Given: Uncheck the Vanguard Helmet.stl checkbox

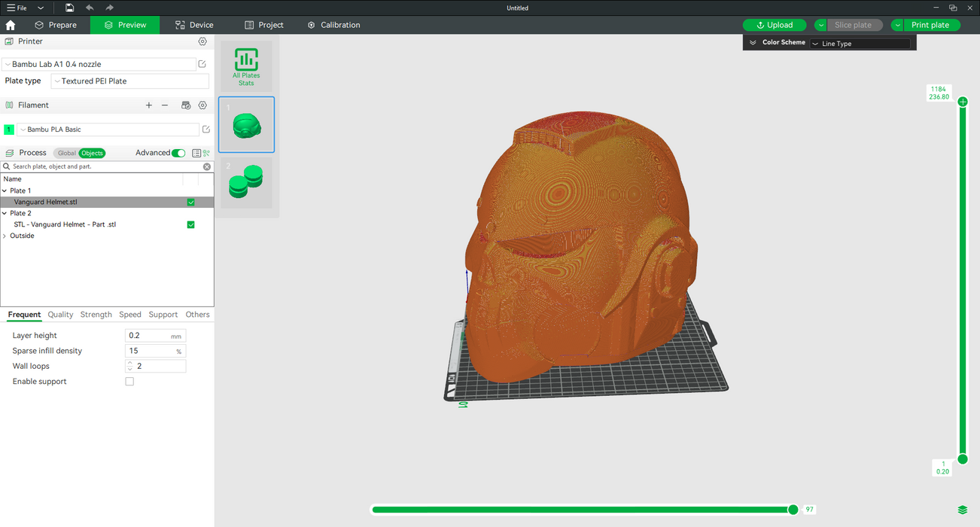Looking at the screenshot, I should [x=190, y=202].
